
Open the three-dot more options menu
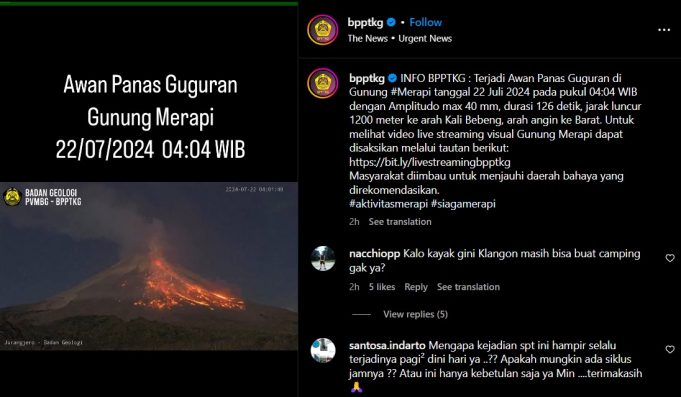tap(664, 30)
